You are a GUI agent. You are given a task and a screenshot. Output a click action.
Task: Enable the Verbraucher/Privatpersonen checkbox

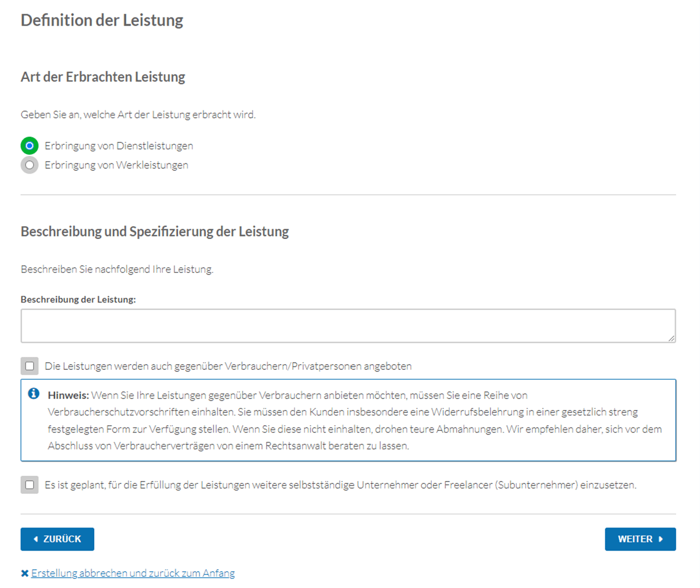[30, 366]
